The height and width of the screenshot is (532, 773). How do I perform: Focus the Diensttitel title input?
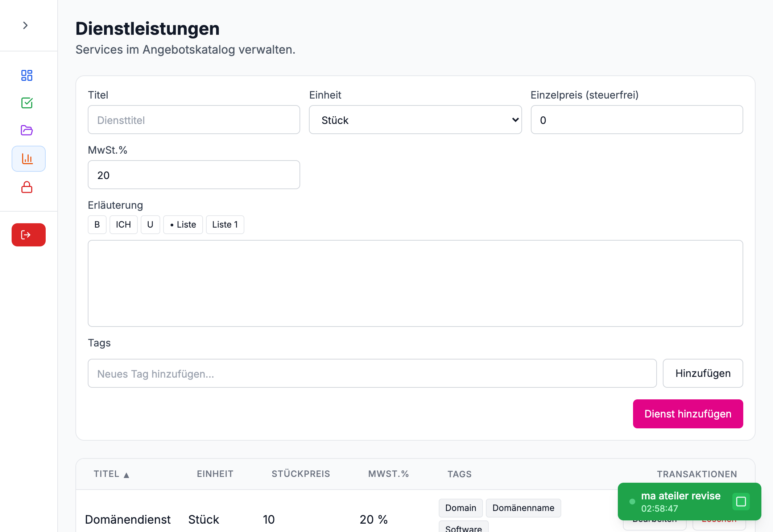click(x=194, y=120)
